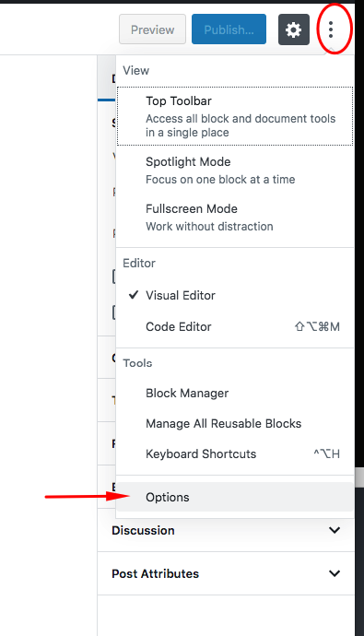364x636 pixels.
Task: Open the Discussion section header
Action: coord(226,530)
